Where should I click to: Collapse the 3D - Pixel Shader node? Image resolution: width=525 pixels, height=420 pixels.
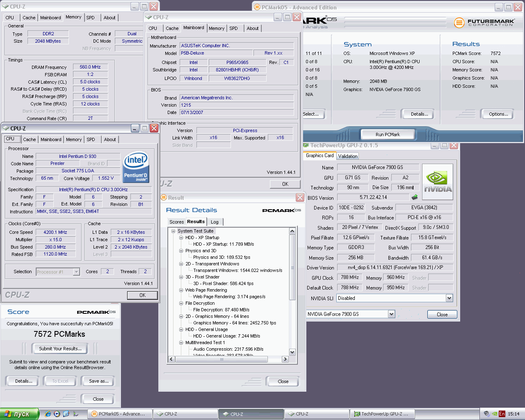pyautogui.click(x=181, y=277)
